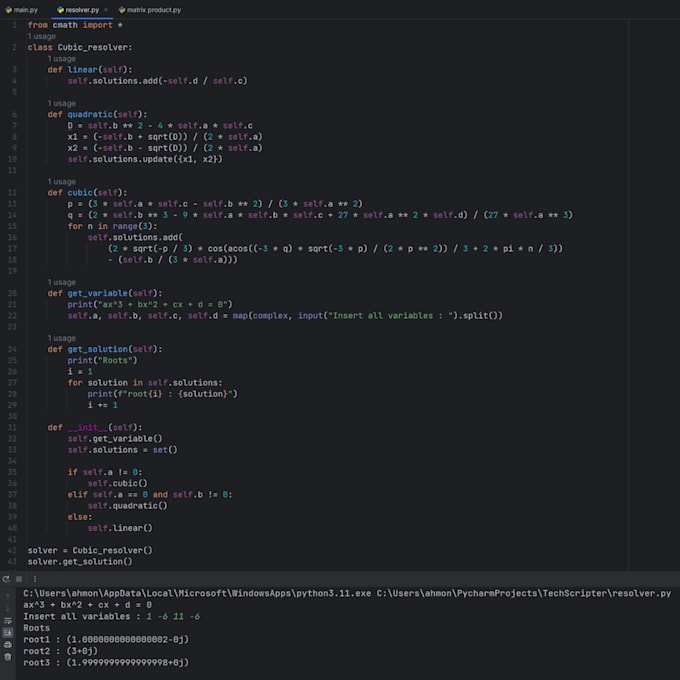Click 'self.linear()' call line
This screenshot has height=680, width=680.
120,528
